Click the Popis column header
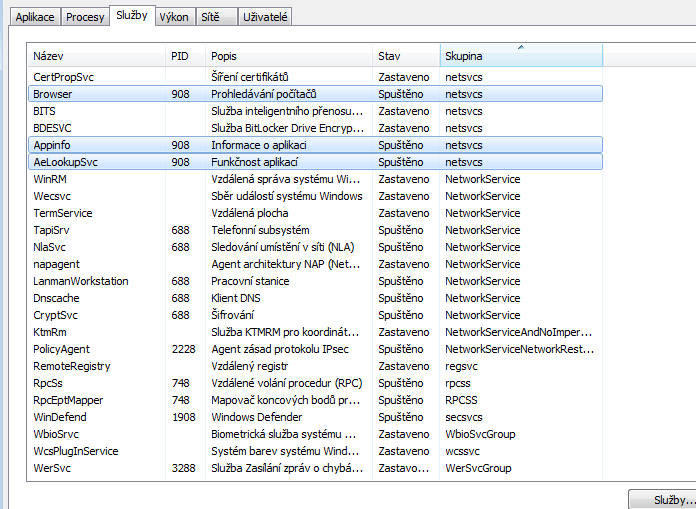This screenshot has height=509, width=696. click(x=289, y=56)
